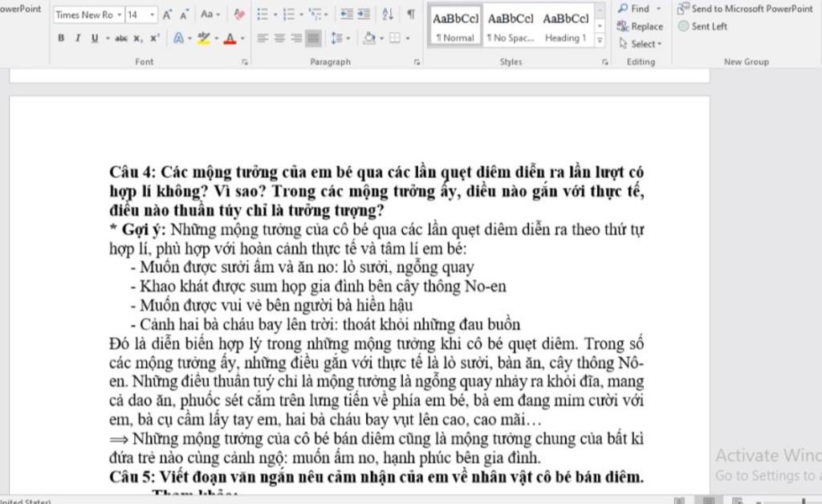Show or hide paragraph marks
Viewport: 822px width, 504px height.
(x=411, y=14)
